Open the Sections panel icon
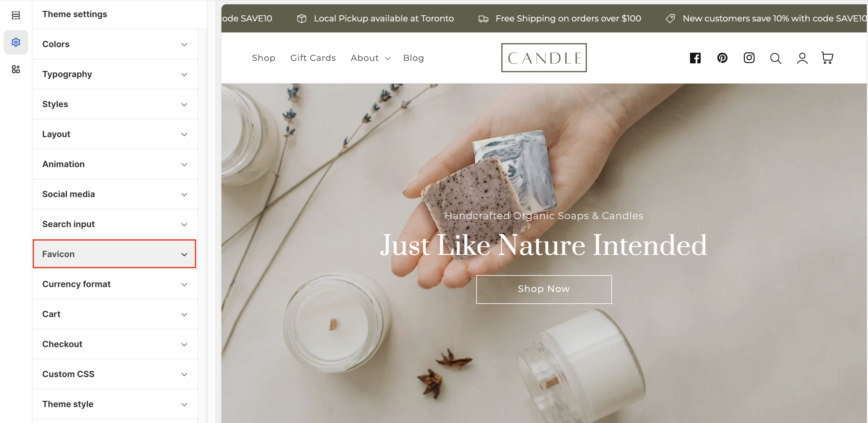The width and height of the screenshot is (868, 423). tap(16, 15)
